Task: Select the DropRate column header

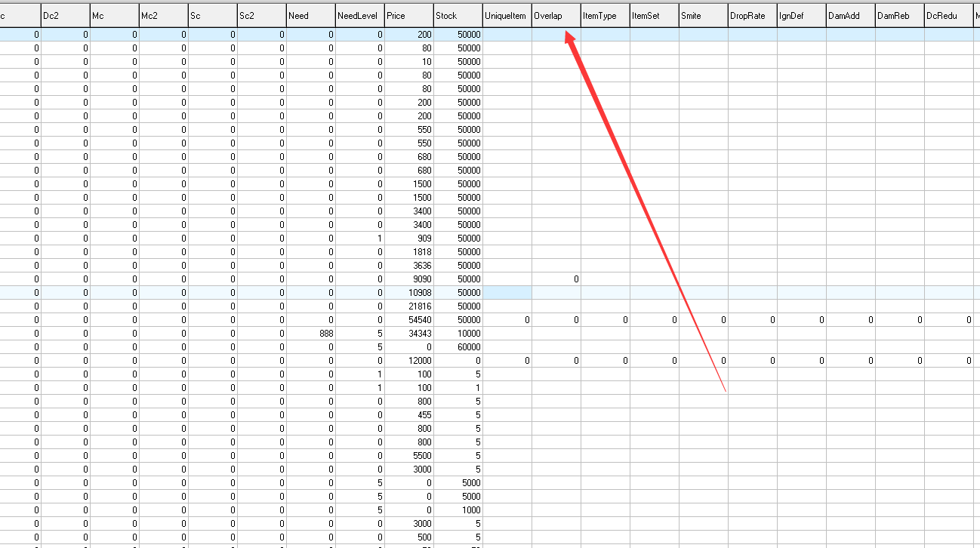Action: (752, 16)
